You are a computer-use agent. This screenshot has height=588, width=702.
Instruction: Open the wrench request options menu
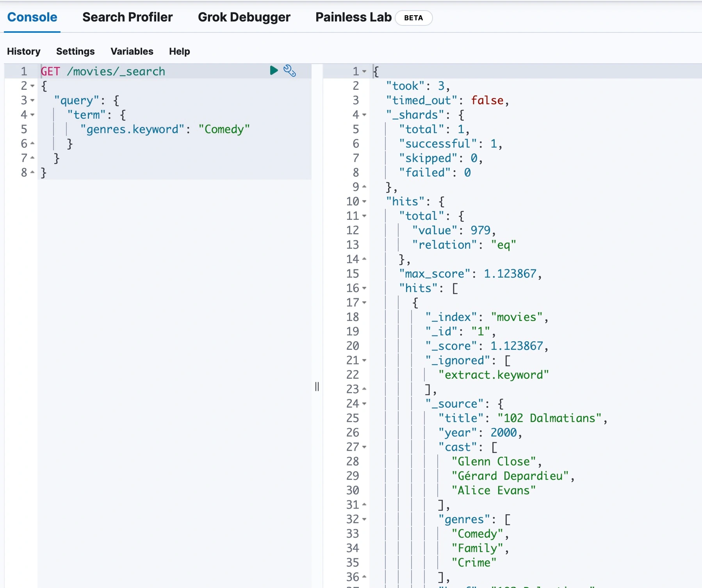[289, 71]
